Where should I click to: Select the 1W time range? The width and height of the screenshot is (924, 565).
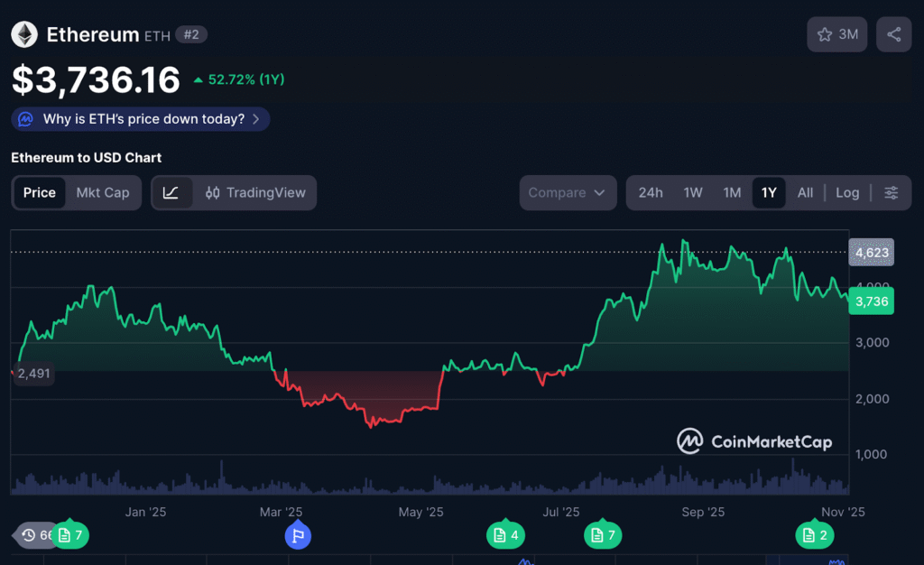(x=692, y=193)
